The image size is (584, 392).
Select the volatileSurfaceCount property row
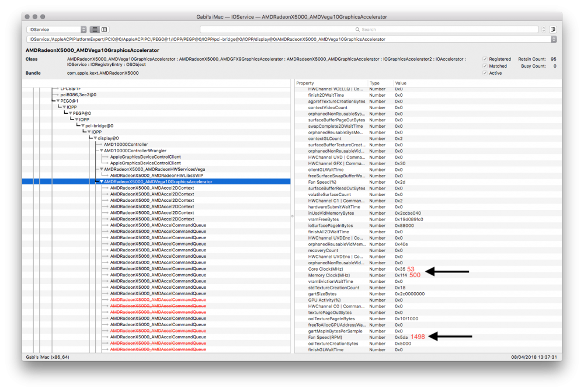[x=428, y=194]
